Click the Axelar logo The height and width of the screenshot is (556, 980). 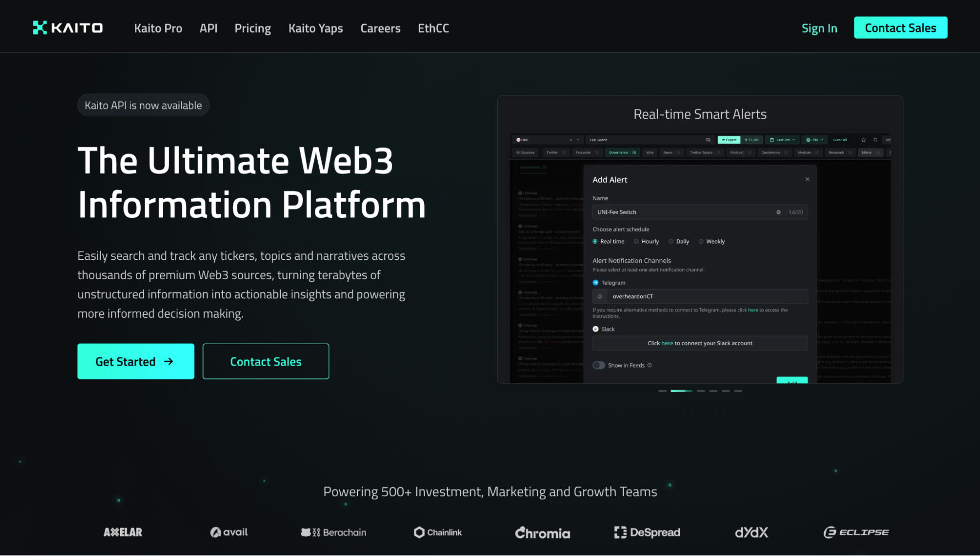123,532
